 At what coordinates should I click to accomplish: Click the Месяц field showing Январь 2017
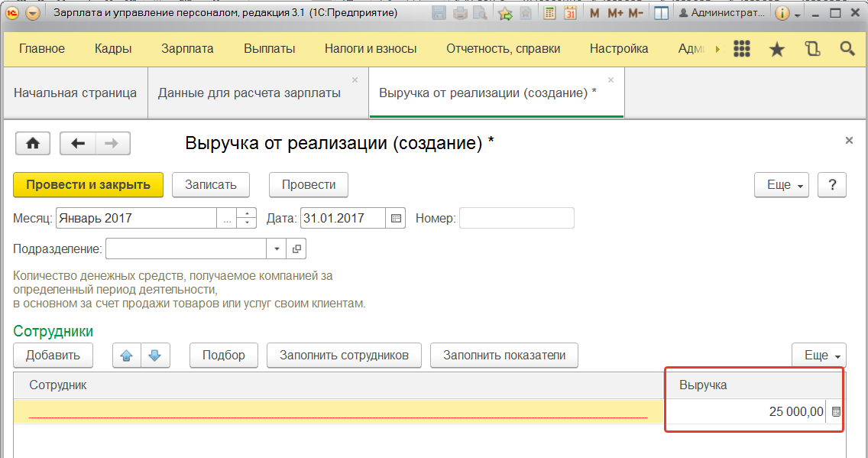pos(136,218)
